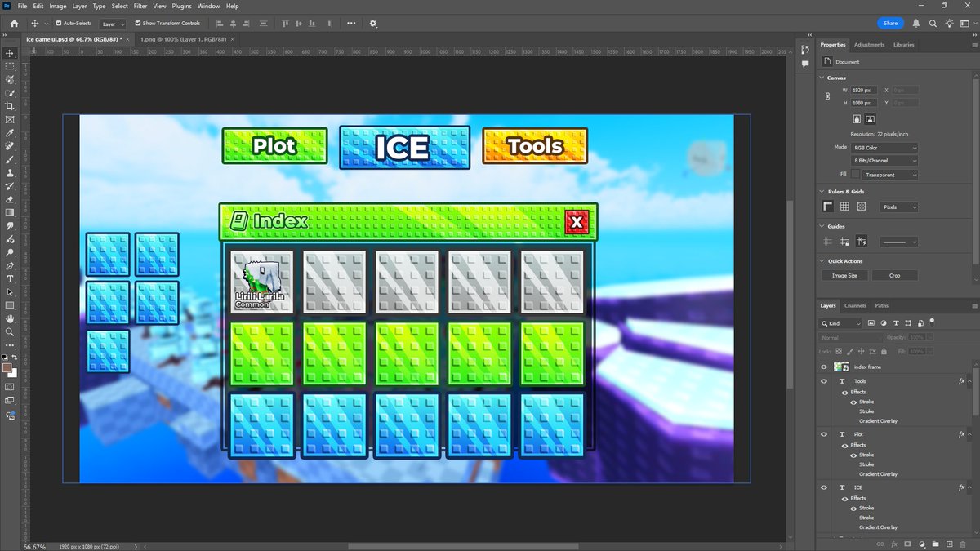980x551 pixels.
Task: Hide the ICE text layer
Action: [x=824, y=487]
